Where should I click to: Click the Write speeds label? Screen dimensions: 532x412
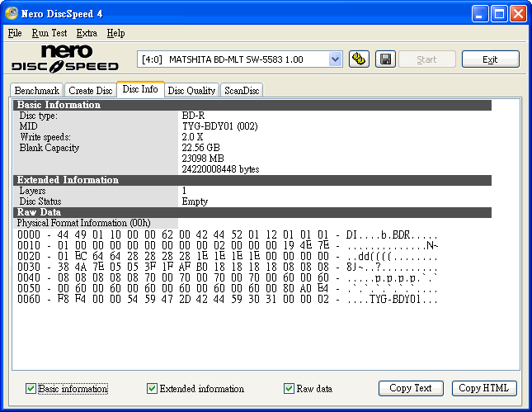pos(45,137)
